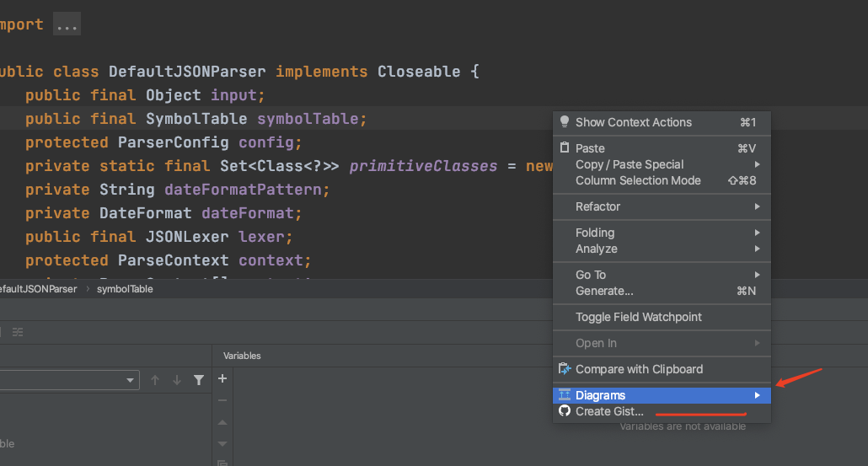Viewport: 868px width, 466px height.
Task: Click the ParserConfig type in code
Action: (x=174, y=142)
